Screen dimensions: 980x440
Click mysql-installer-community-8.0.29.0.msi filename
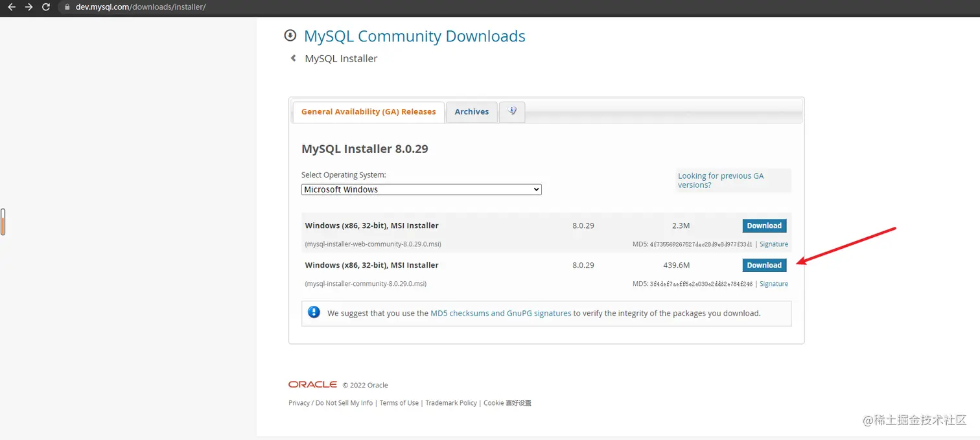(366, 284)
